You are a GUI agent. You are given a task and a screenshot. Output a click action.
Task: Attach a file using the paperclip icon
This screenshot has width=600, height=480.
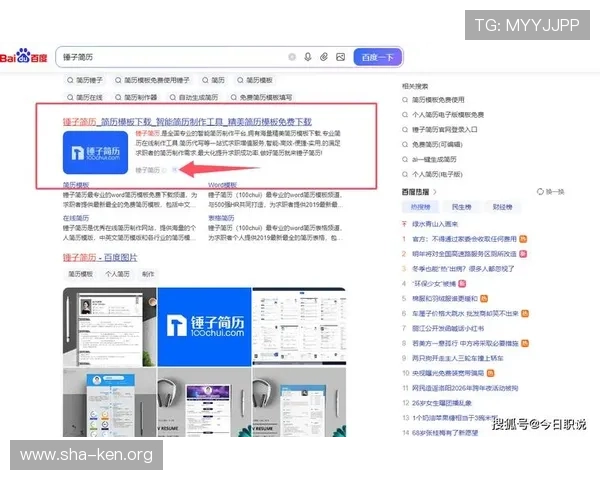324,57
